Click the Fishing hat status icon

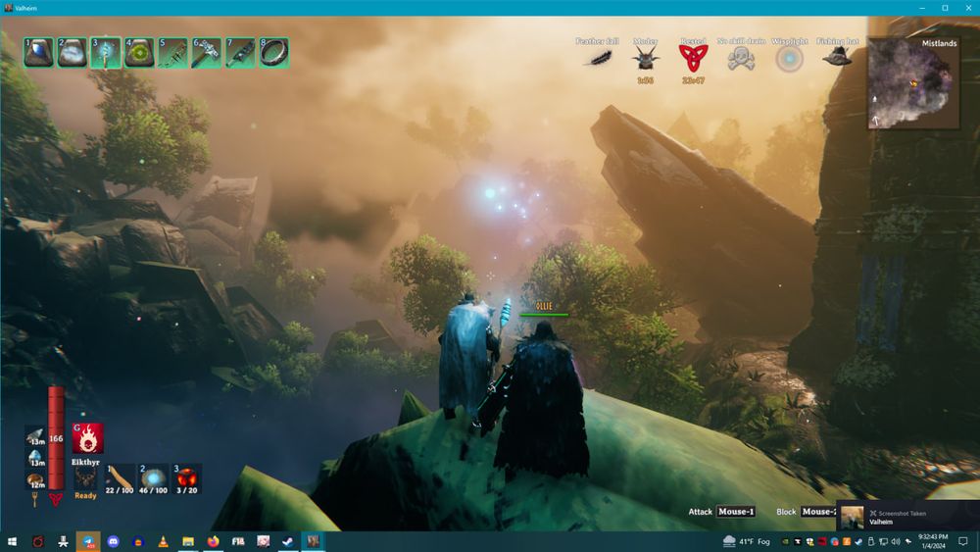(837, 58)
